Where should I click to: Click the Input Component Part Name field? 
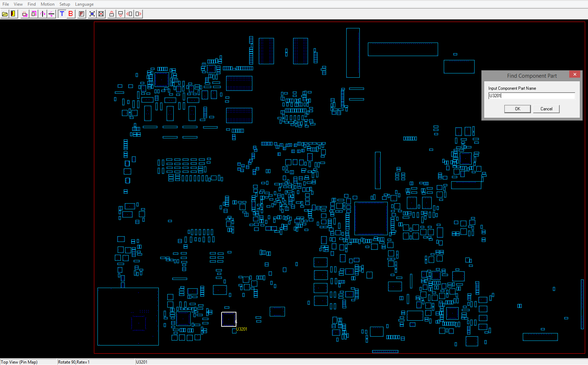pos(531,96)
